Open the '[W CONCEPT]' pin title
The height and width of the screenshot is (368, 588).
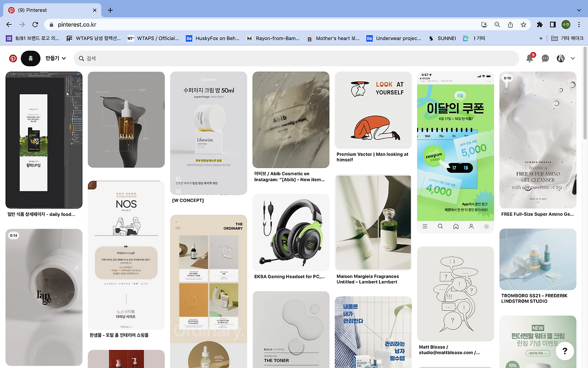[x=188, y=201]
